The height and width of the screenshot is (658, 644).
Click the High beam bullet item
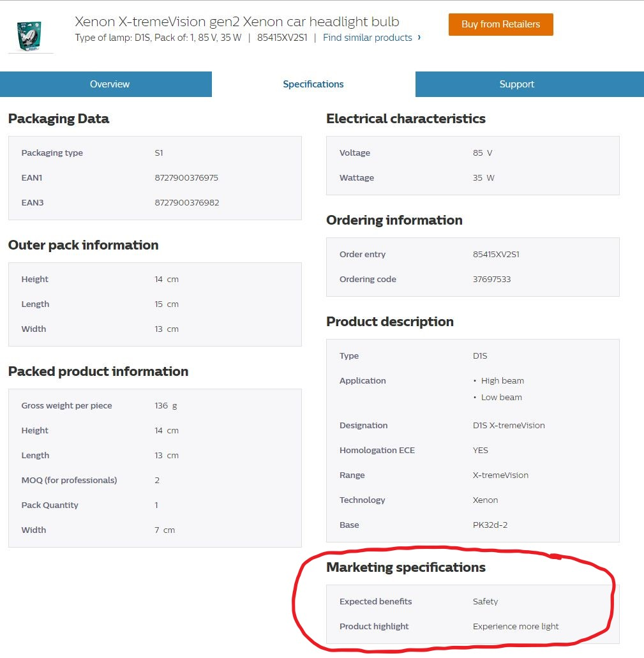[x=502, y=380]
